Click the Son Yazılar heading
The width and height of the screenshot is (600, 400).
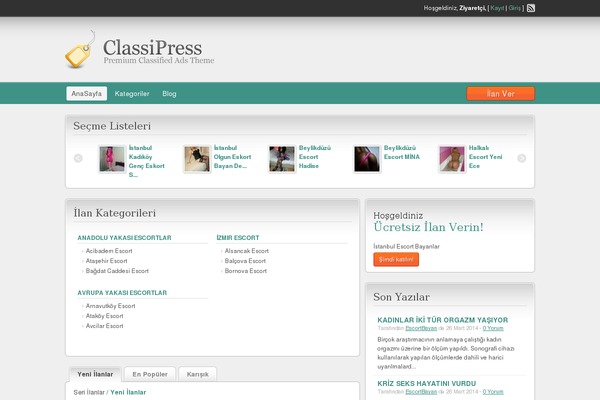[401, 297]
